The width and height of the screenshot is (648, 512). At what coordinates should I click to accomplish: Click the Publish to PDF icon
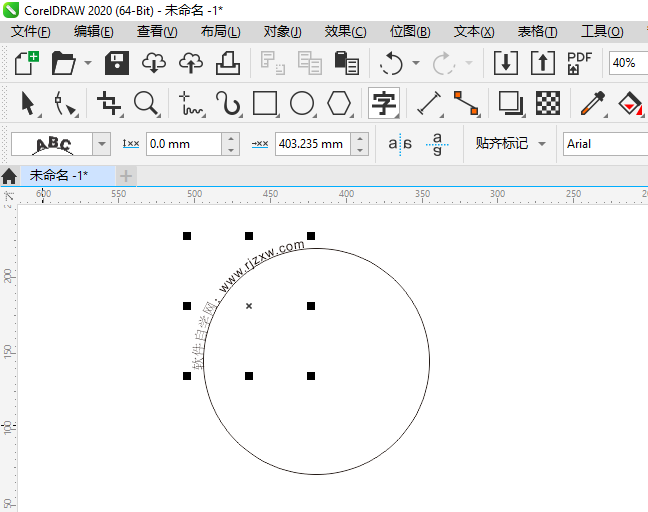tap(579, 63)
